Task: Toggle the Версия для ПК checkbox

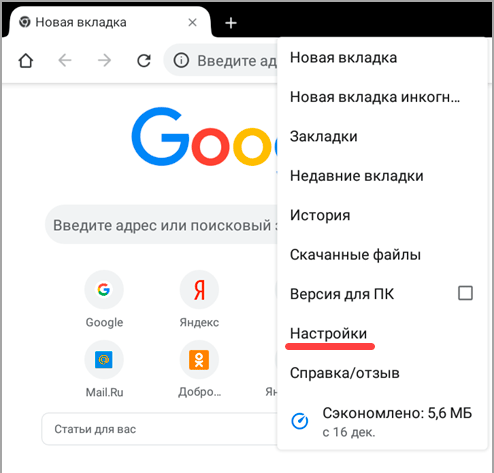Action: (465, 293)
